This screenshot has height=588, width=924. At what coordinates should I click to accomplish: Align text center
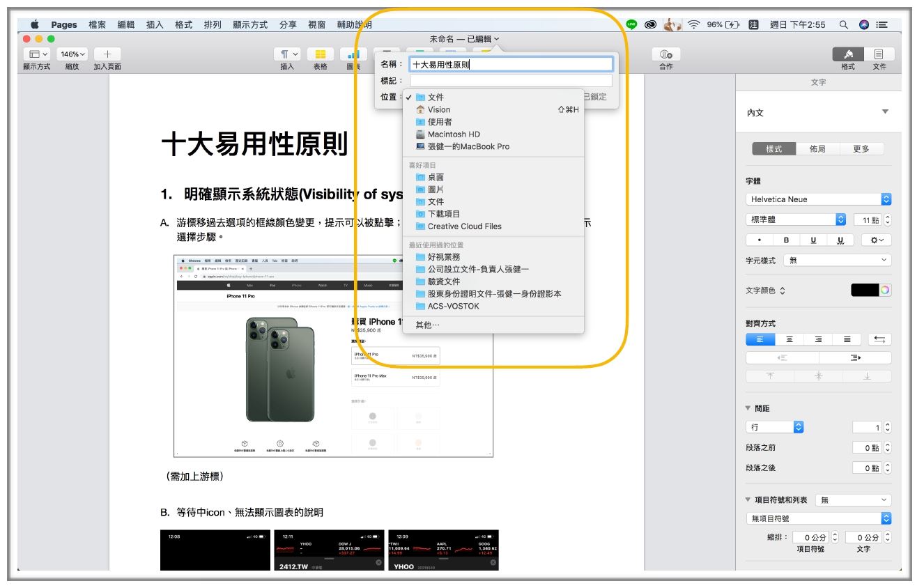click(x=790, y=339)
